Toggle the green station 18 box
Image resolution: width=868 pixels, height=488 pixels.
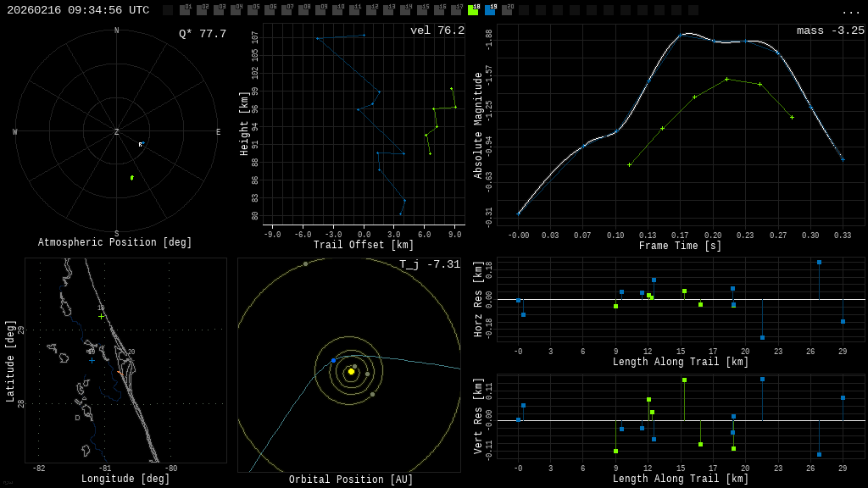(473, 10)
